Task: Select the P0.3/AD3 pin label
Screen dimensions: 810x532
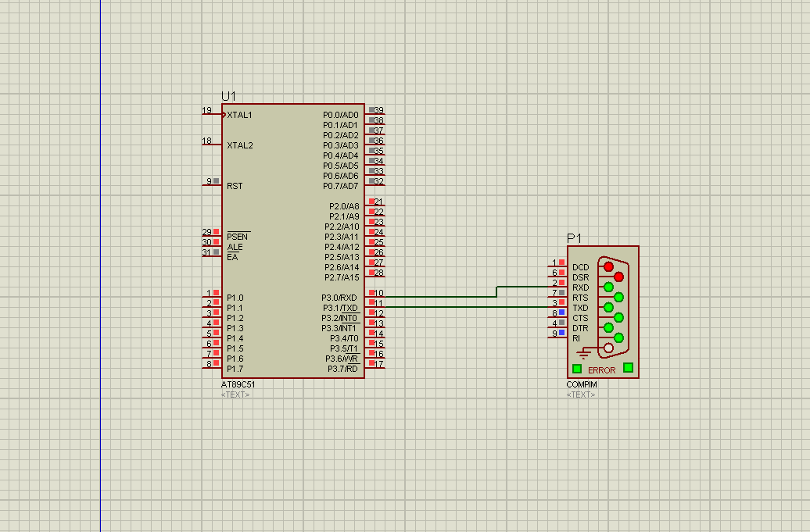Action: click(340, 145)
